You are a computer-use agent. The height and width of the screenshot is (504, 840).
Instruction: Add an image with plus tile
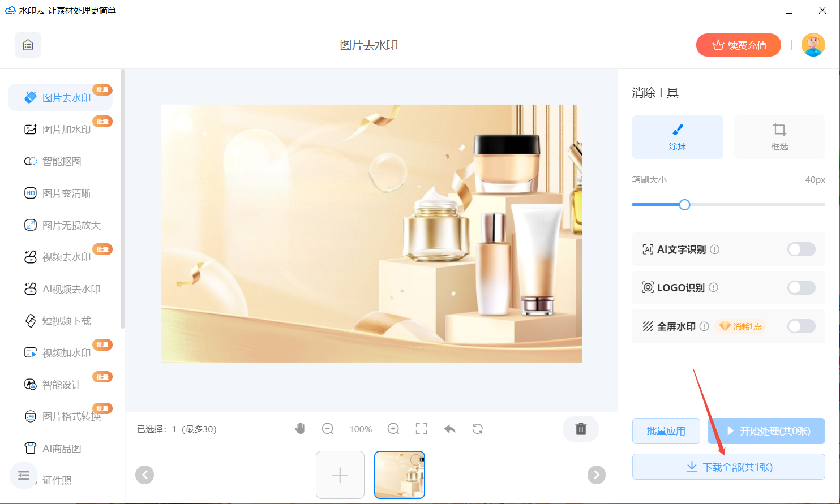point(340,475)
